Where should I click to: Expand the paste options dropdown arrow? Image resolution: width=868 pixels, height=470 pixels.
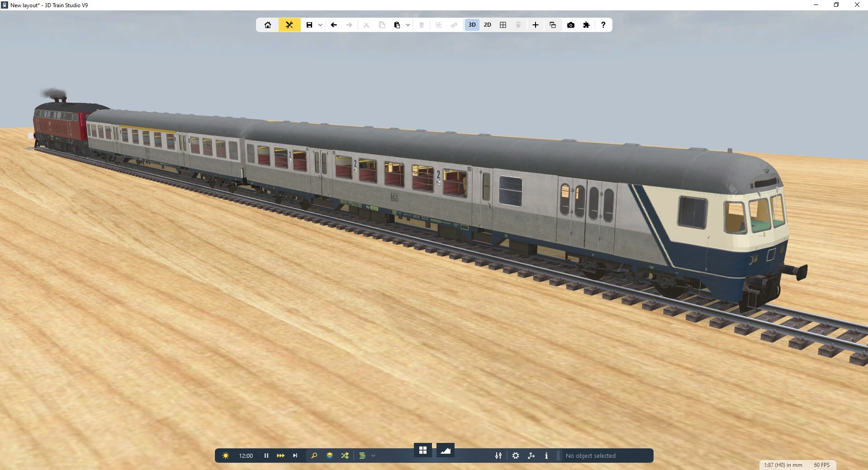(408, 25)
